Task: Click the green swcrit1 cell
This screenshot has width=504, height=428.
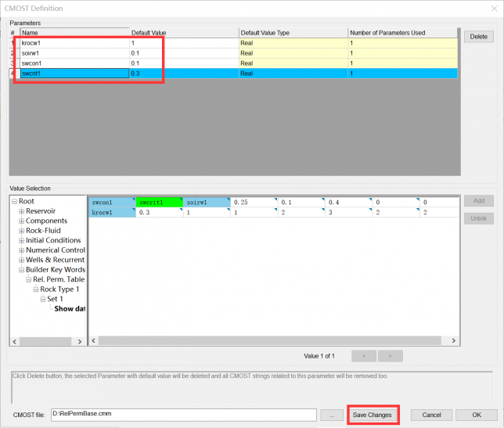Action: (159, 203)
